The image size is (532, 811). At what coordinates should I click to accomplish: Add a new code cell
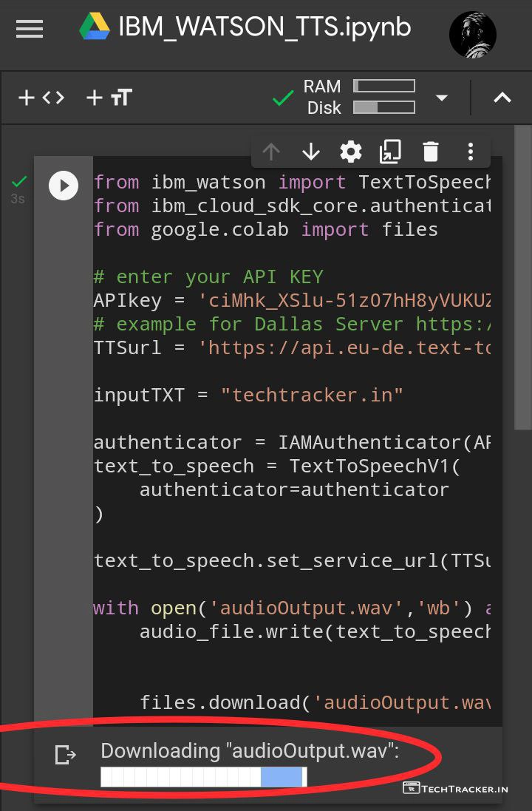click(41, 98)
